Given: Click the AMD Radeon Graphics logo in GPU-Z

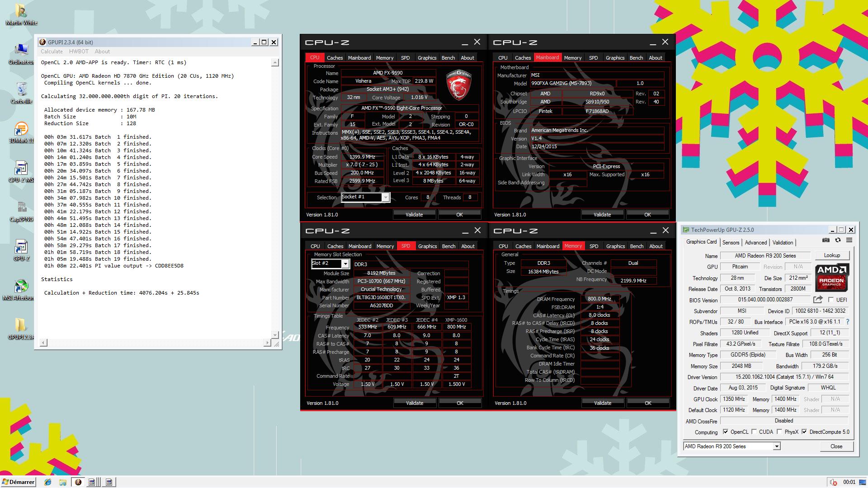Looking at the screenshot, I should tap(832, 278).
